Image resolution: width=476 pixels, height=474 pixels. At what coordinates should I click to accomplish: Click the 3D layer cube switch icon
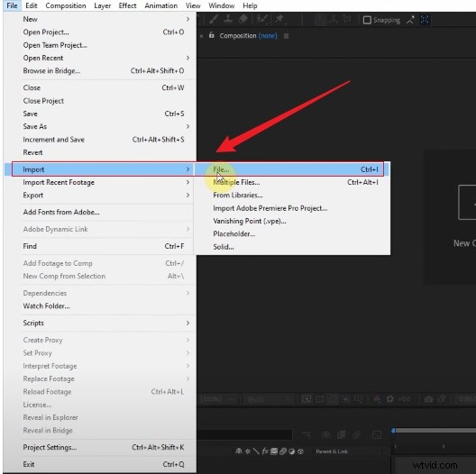[x=300, y=451]
